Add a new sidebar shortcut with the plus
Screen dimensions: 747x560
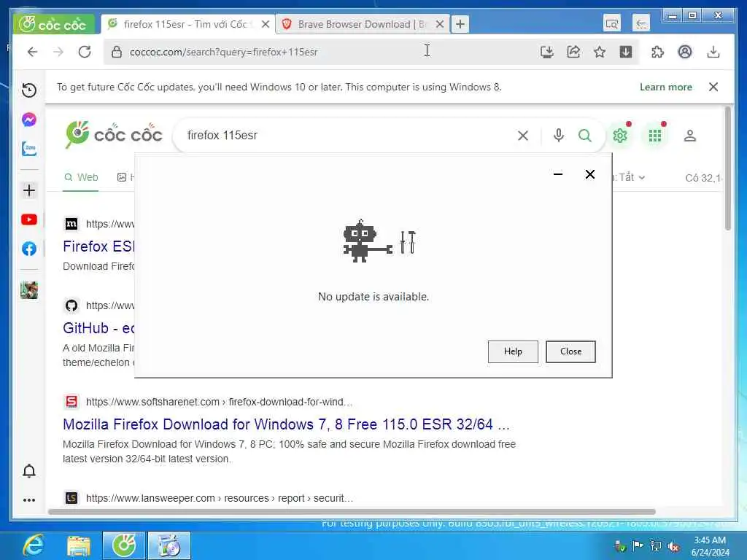(x=29, y=190)
